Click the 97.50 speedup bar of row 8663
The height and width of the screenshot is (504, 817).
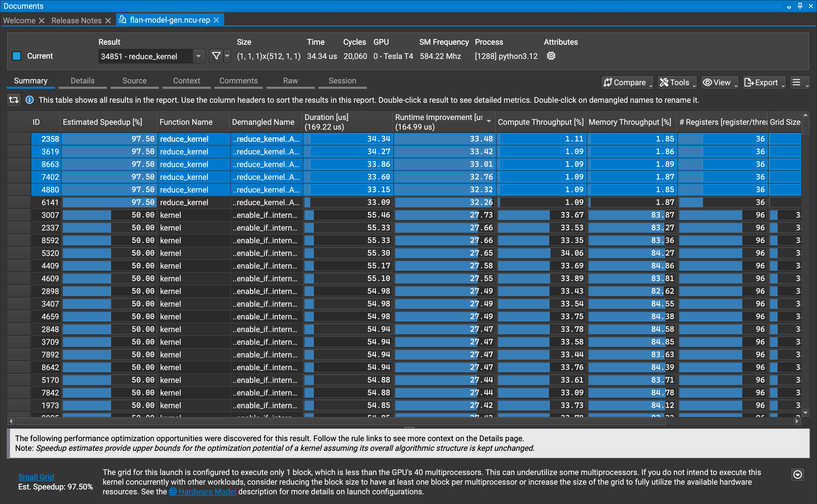coord(109,164)
